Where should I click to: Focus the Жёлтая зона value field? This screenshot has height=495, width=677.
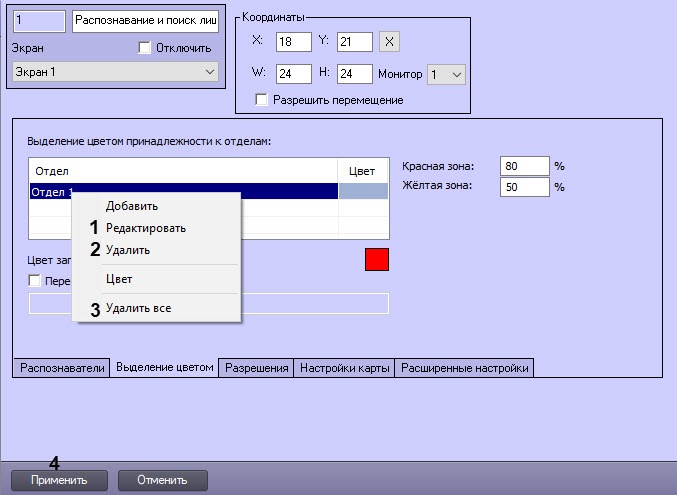(x=525, y=187)
